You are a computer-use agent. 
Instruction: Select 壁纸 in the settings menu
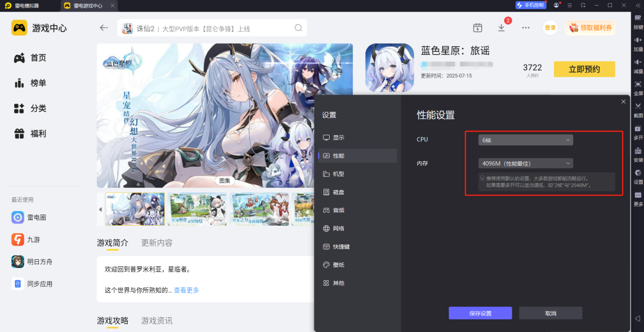tap(358, 265)
